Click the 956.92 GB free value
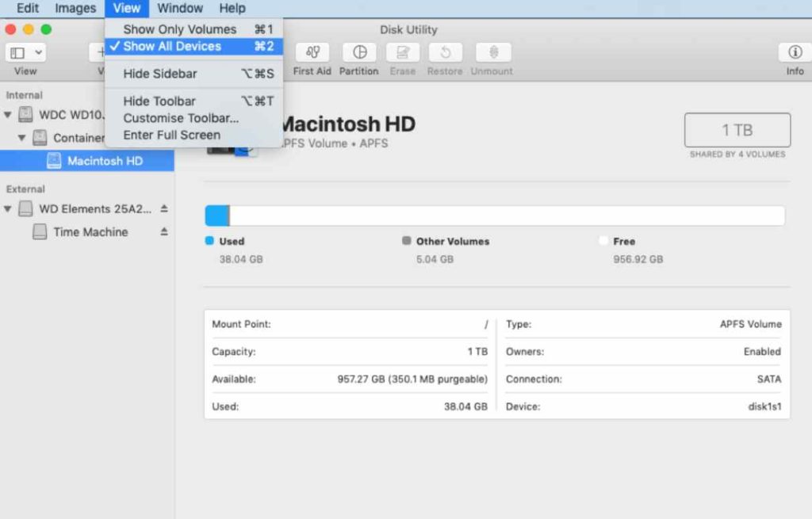Screen dimensions: 812x519 click(x=638, y=259)
